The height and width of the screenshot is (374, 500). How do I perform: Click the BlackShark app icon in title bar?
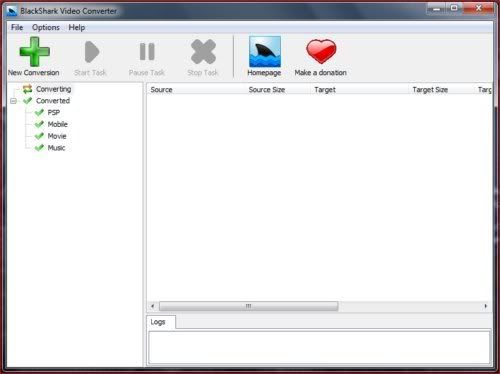point(12,11)
